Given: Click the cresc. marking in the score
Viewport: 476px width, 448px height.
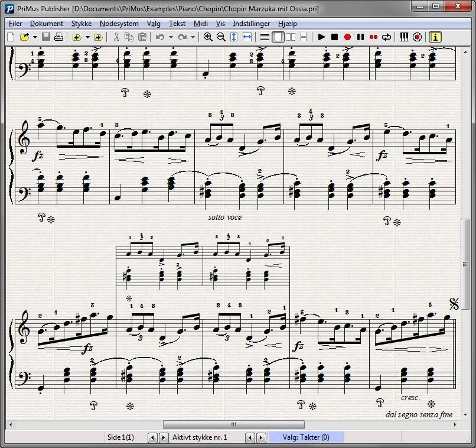Looking at the screenshot, I should tap(410, 398).
